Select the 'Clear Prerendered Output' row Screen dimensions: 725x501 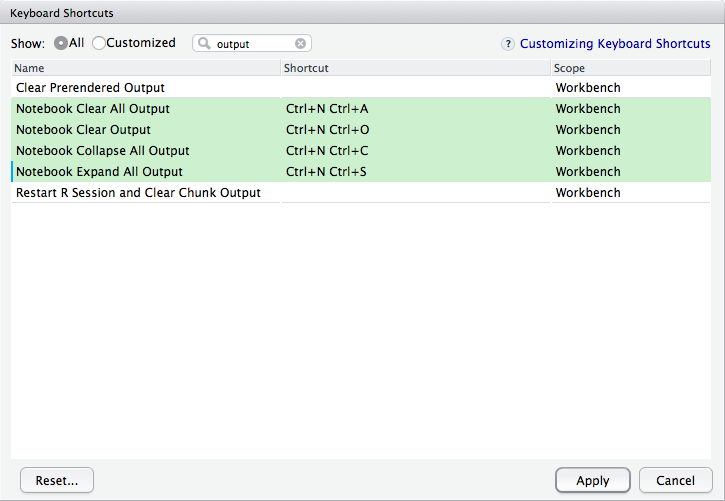coord(361,87)
